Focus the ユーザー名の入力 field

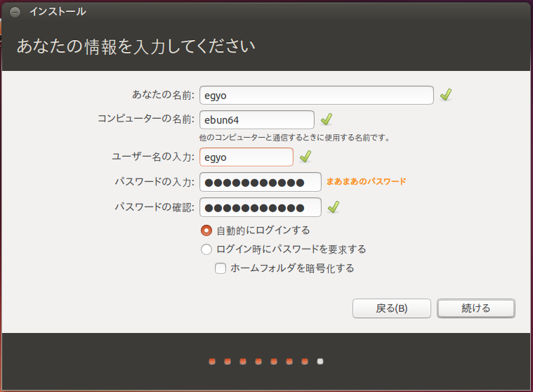tap(246, 157)
